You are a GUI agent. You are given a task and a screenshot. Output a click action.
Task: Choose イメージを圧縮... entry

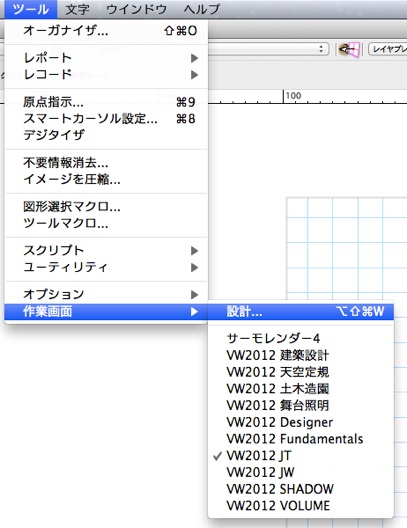[106, 179]
